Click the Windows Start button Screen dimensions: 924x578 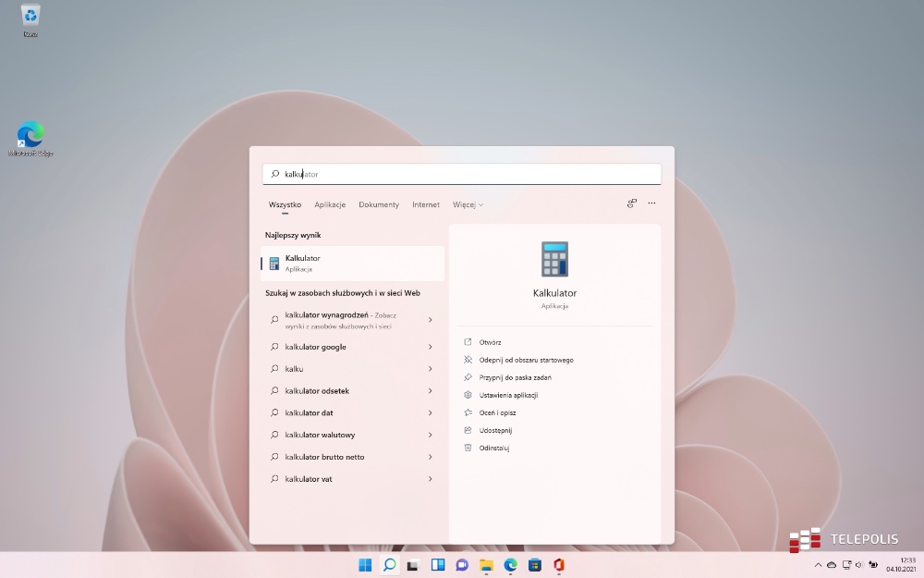tap(365, 565)
